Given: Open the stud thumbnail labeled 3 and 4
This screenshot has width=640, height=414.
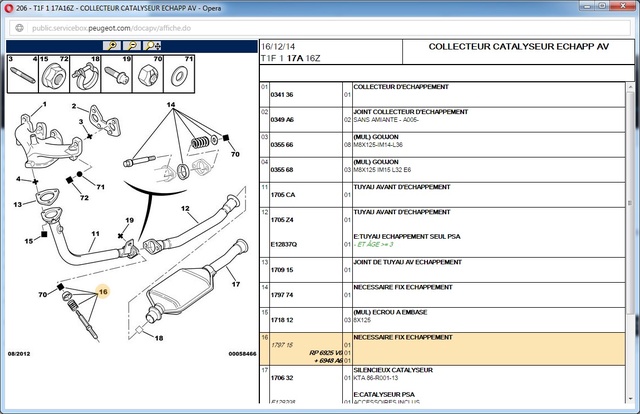Looking at the screenshot, I should point(23,74).
